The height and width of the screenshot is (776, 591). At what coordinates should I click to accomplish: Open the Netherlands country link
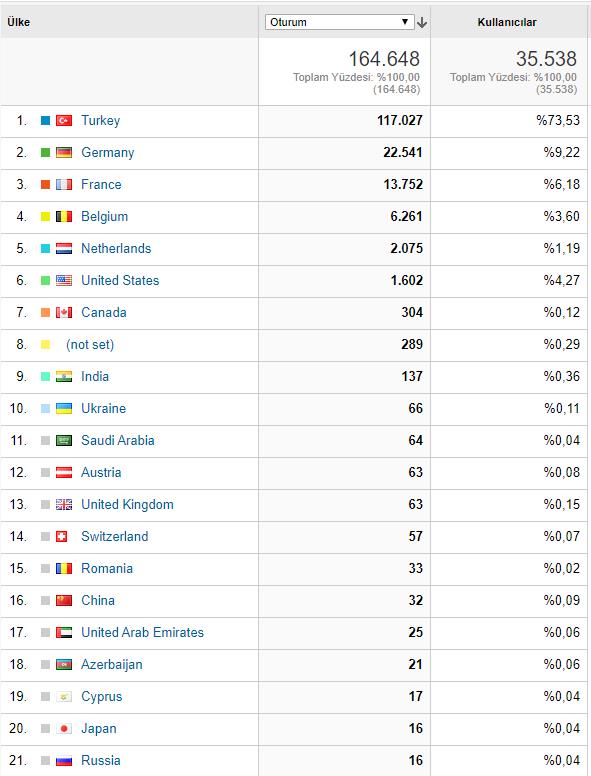[x=116, y=248]
